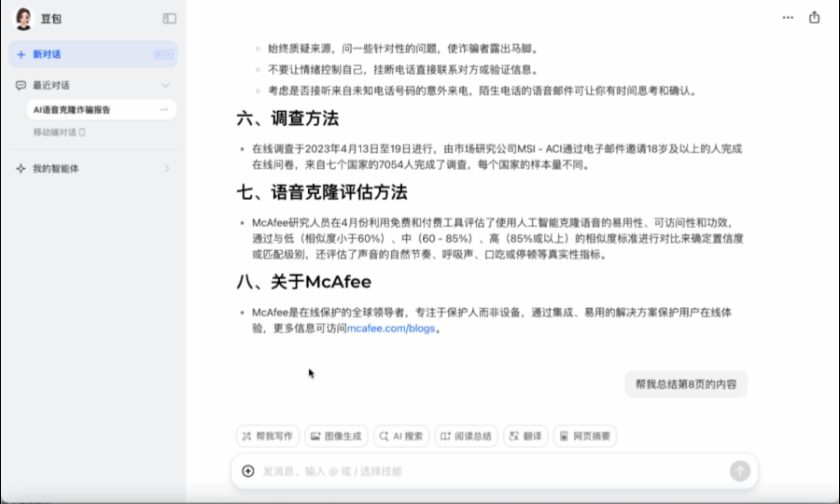This screenshot has width=840, height=504.
Task: Click the keyboard shortcut hint on 新对话
Action: tap(163, 54)
